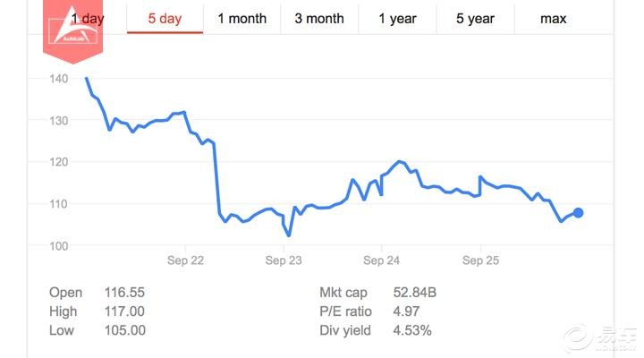Click the Low value 105.00
Viewport: 644px width, 358px height.
(124, 330)
